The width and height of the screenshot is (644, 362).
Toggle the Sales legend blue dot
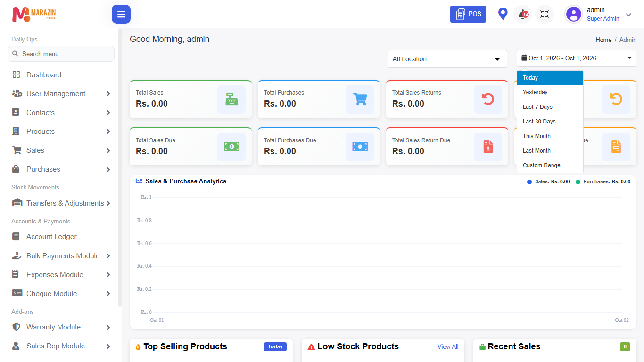pyautogui.click(x=529, y=181)
